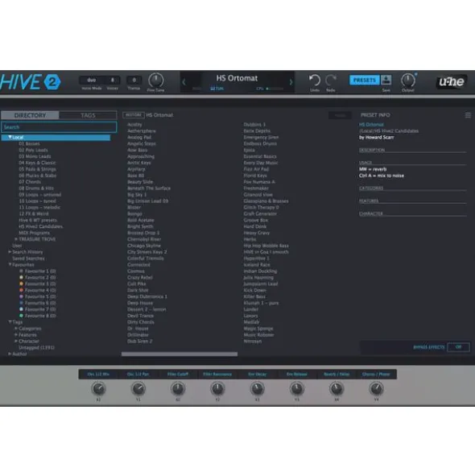
Task: Click the Favourite 4 red dot
Action: point(21,290)
